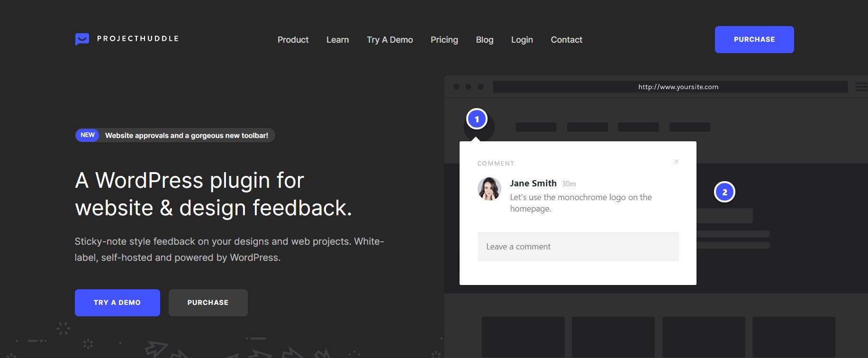Click the COMMENT heading label
This screenshot has height=358, width=868.
[496, 164]
